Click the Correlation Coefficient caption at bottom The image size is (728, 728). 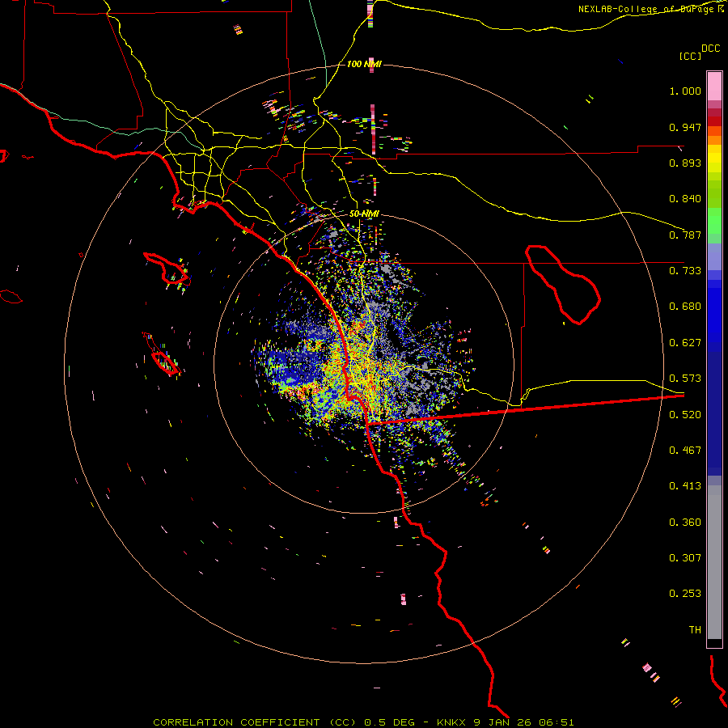[363, 722]
